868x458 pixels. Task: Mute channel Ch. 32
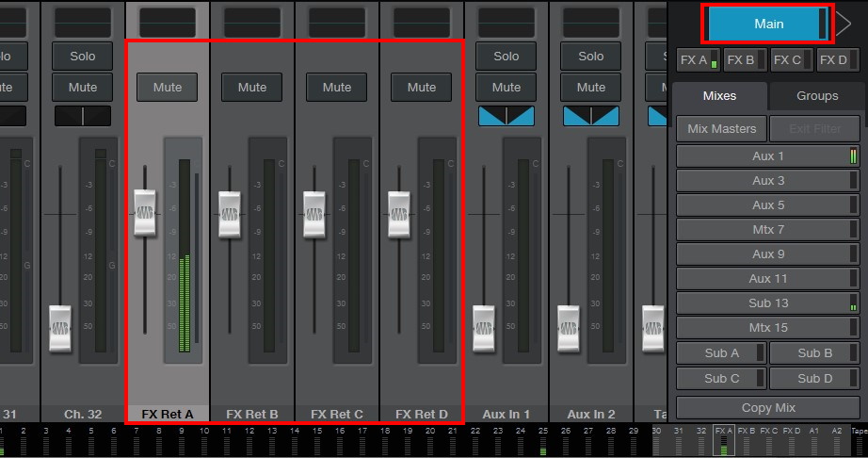[83, 87]
